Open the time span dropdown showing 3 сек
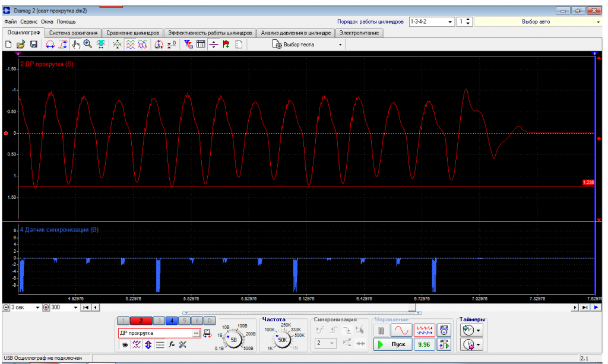This screenshot has width=608, height=364. coord(37,308)
